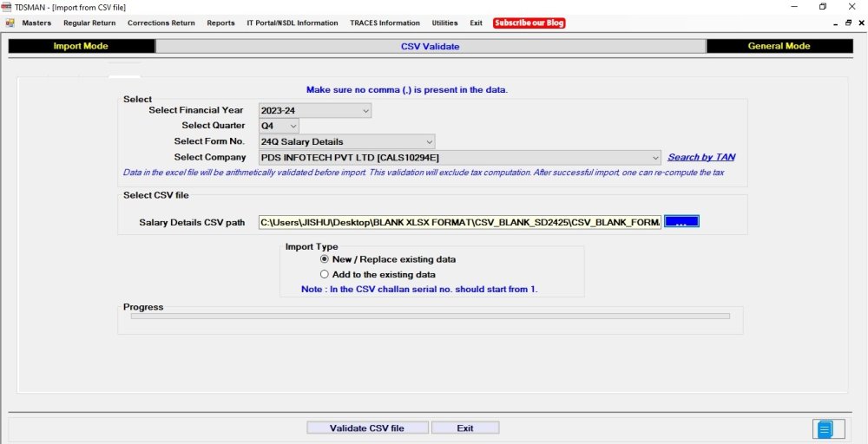868x444 pixels.
Task: Expand the Select Quarter dropdown
Action: pyautogui.click(x=293, y=126)
